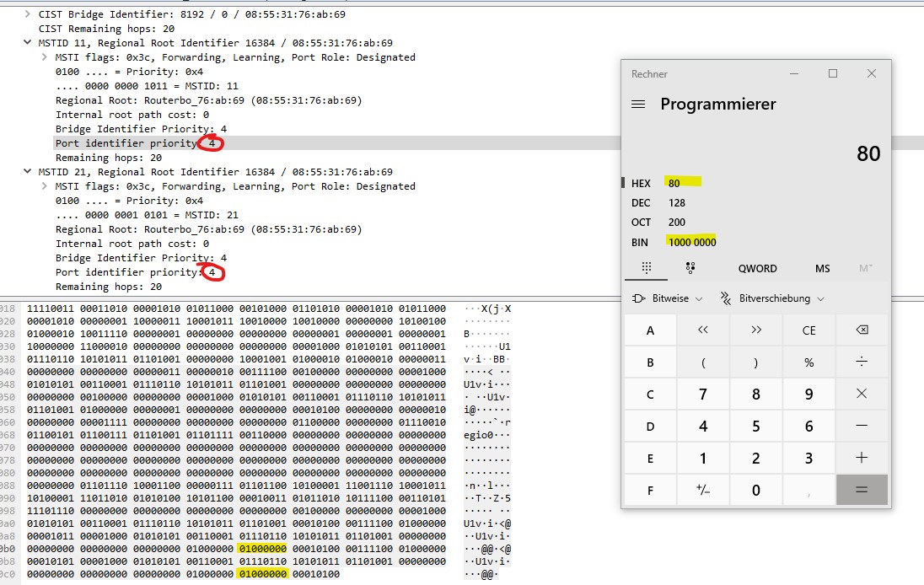Click digit 5 on calculator
Screen dimensions: 924x585
click(756, 426)
